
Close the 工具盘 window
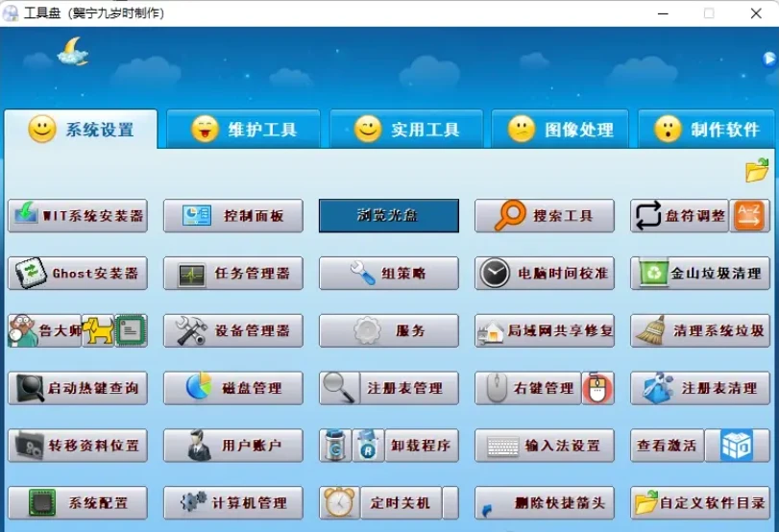tap(756, 13)
